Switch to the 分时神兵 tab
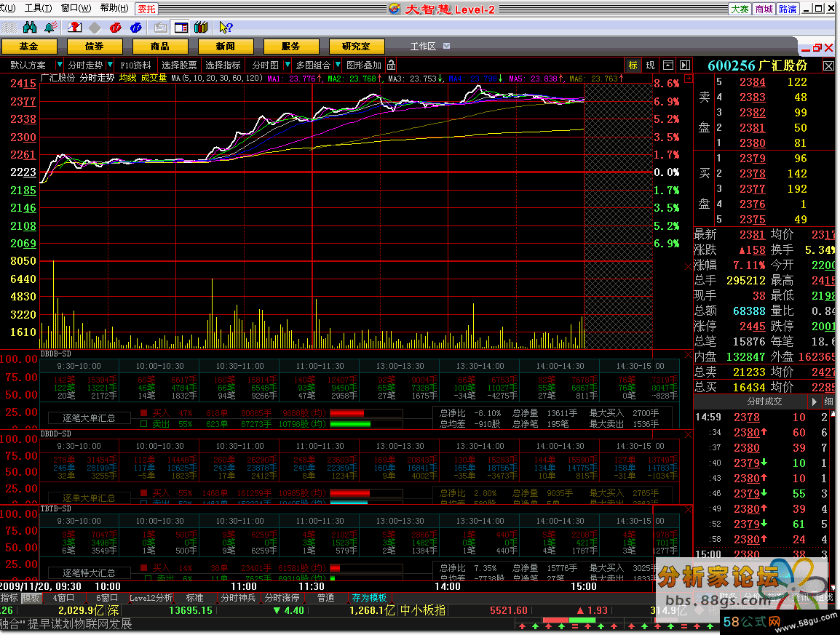Screen dimensions: 840x635 click(x=239, y=597)
